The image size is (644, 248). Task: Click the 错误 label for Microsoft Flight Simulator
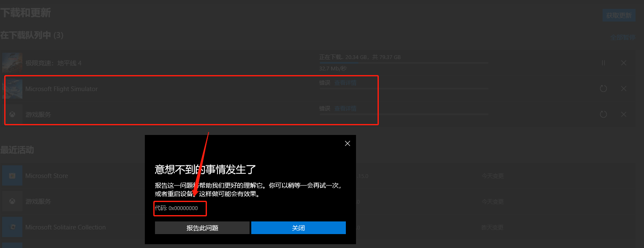tap(325, 83)
